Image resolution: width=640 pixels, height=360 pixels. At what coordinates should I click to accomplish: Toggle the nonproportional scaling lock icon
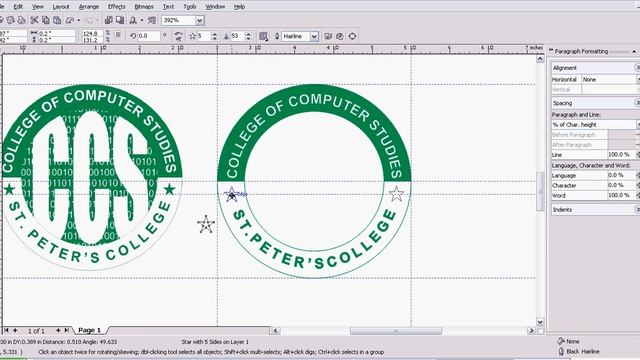118,35
